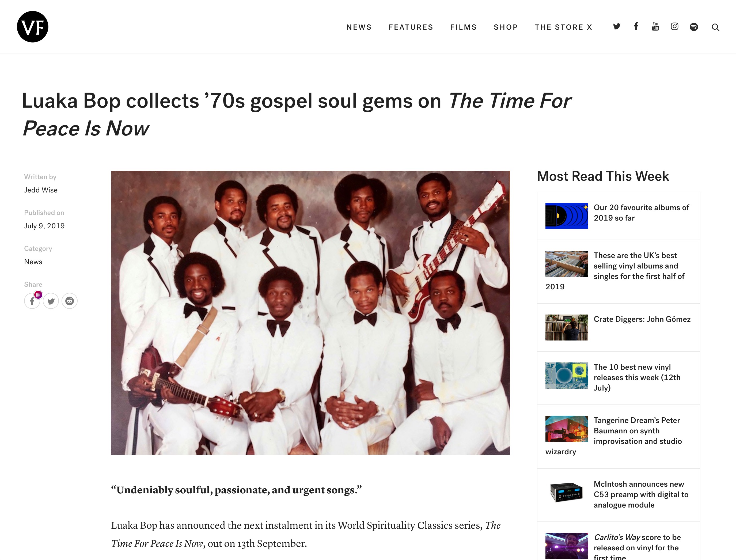The width and height of the screenshot is (736, 560).
Task: Open the Facebook icon in header
Action: point(636,26)
